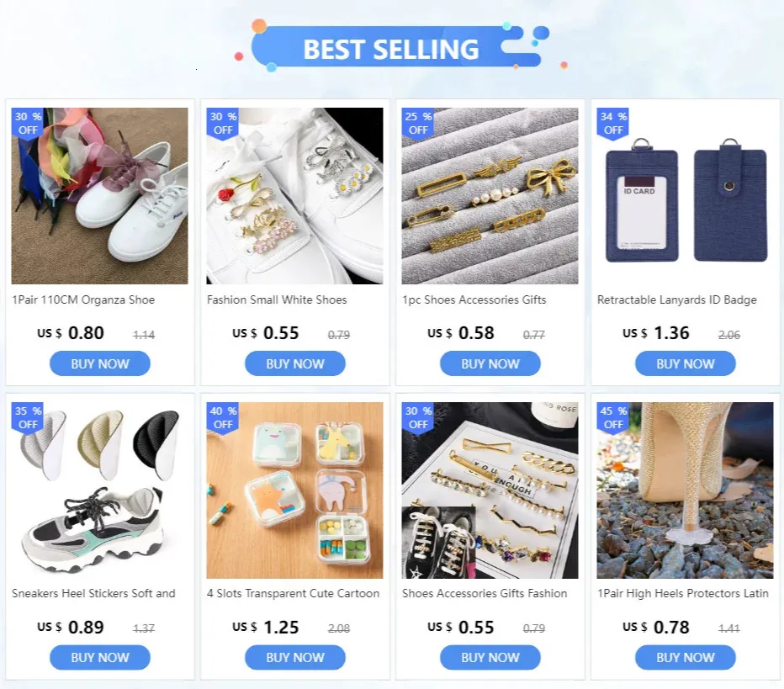Click BUY NOW for 1Pair High Heels Protectors
The height and width of the screenshot is (689, 784).
(685, 657)
